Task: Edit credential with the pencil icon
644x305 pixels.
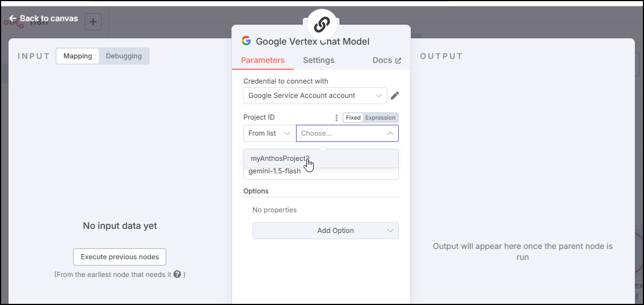Action: (395, 96)
